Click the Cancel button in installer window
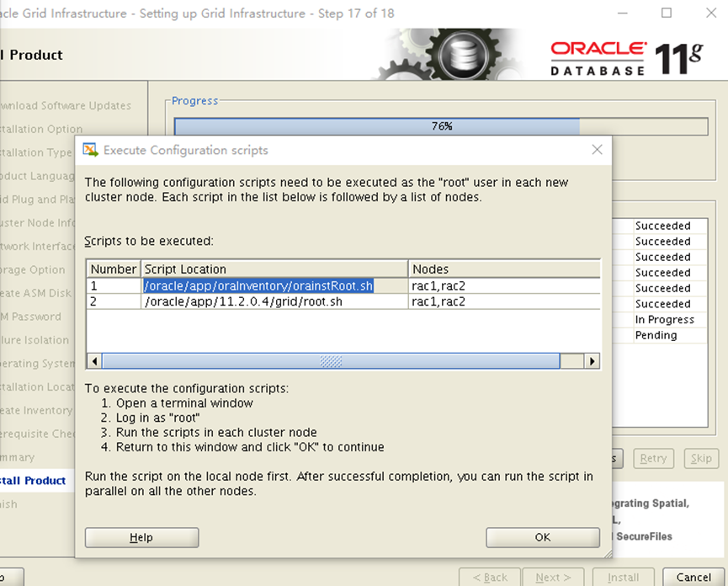The width and height of the screenshot is (728, 586). [693, 578]
